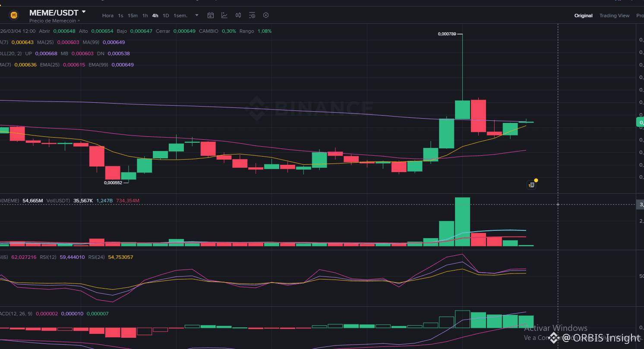Switch to the Trading View chart
The image size is (644, 349).
[614, 16]
